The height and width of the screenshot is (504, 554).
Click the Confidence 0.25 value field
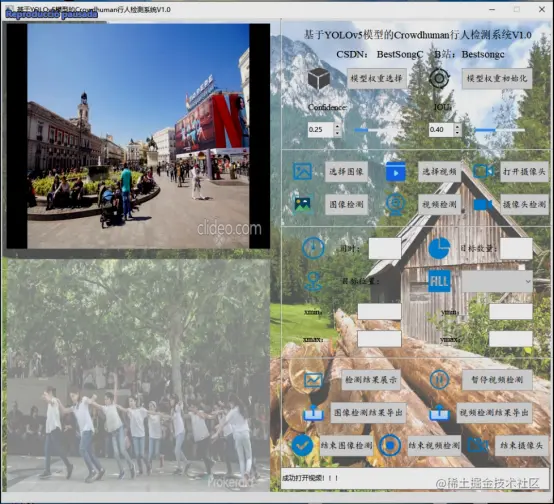pyautogui.click(x=320, y=130)
